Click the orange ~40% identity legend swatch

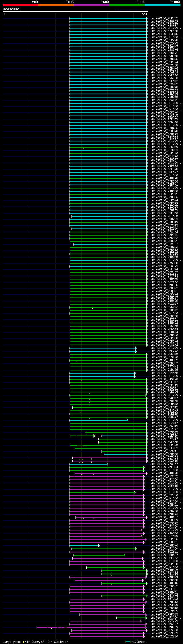(x=56, y=5)
